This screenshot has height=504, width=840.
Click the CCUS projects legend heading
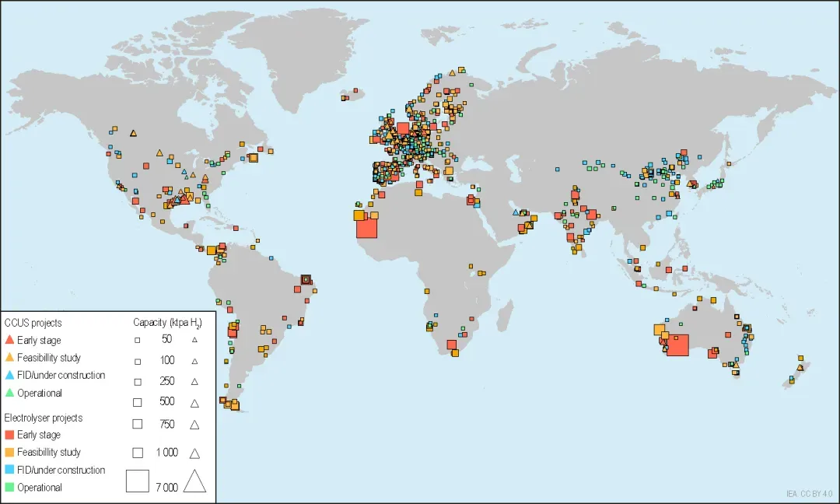pos(33,323)
